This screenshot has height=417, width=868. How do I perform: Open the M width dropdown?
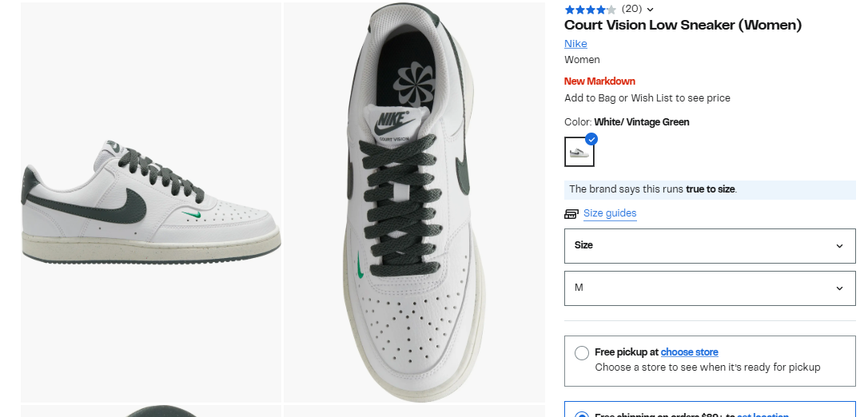point(710,288)
